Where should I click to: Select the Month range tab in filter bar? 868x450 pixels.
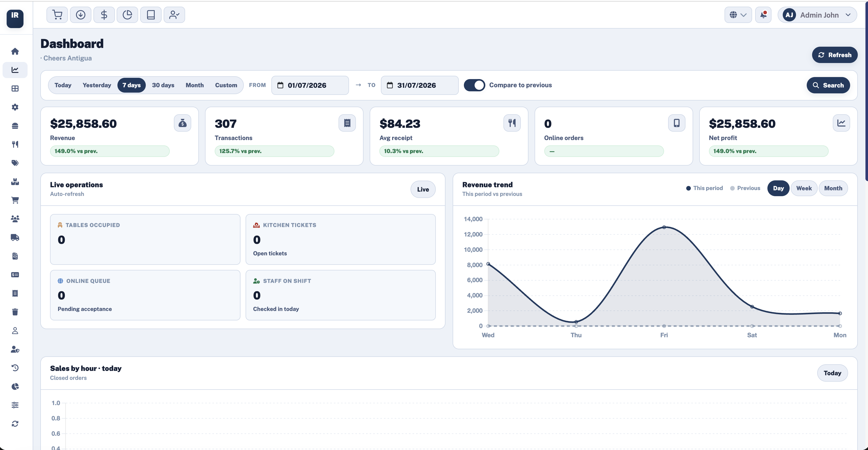[x=195, y=85]
